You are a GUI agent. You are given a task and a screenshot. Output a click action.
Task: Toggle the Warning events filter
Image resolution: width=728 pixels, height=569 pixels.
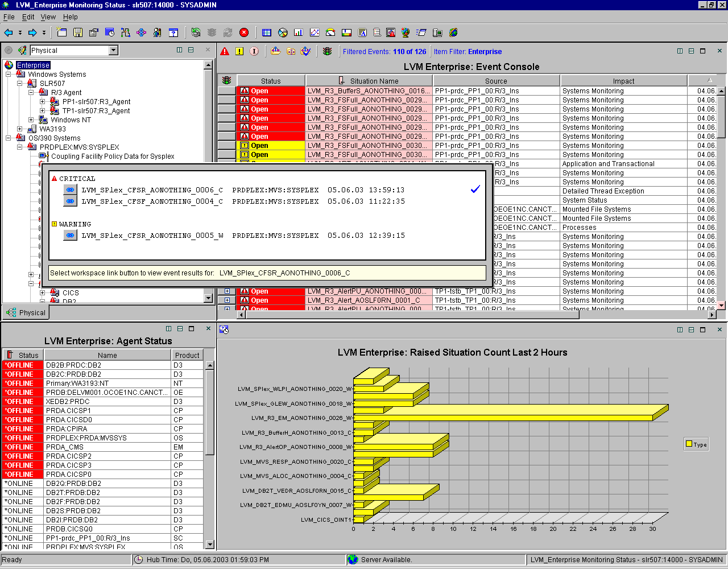click(239, 51)
